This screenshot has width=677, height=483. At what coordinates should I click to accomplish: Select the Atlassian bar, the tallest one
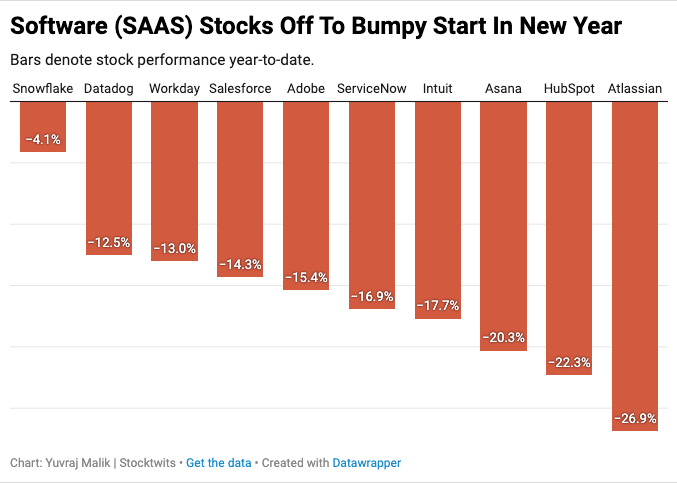tap(634, 260)
